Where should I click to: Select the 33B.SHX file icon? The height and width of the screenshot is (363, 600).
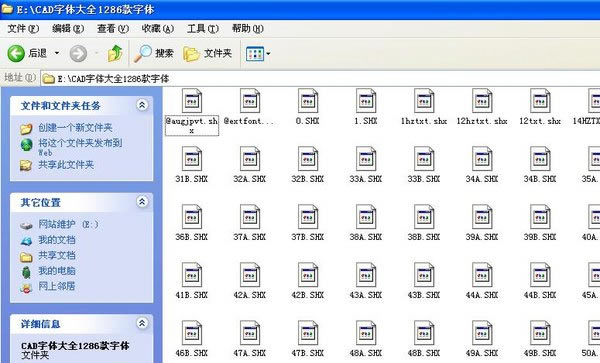click(x=424, y=159)
